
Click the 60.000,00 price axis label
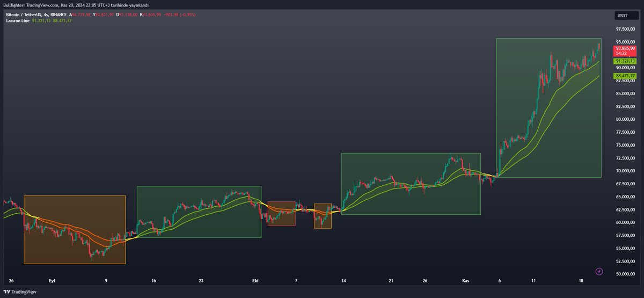coord(625,222)
